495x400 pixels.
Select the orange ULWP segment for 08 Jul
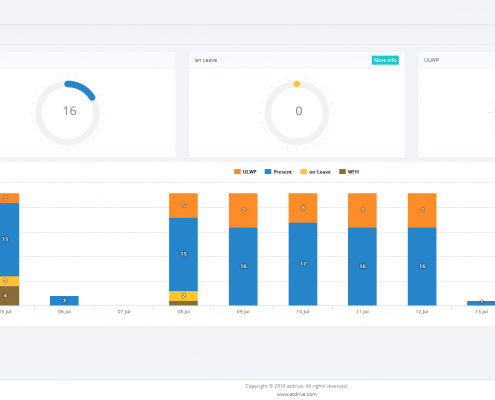tap(183, 205)
